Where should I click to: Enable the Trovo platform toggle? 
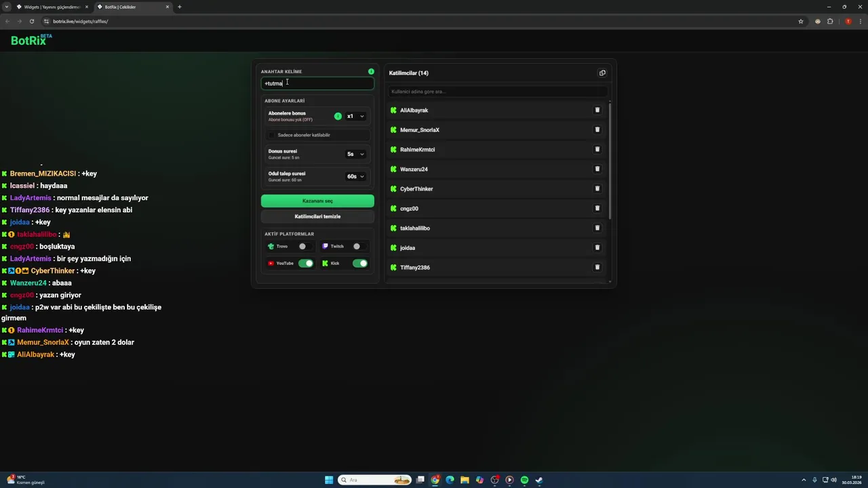(306, 246)
